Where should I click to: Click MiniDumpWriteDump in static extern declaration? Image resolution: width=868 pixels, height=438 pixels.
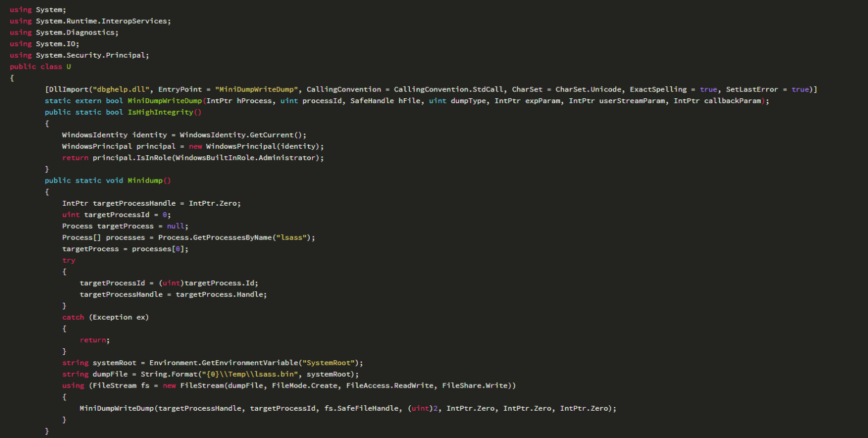(x=165, y=101)
